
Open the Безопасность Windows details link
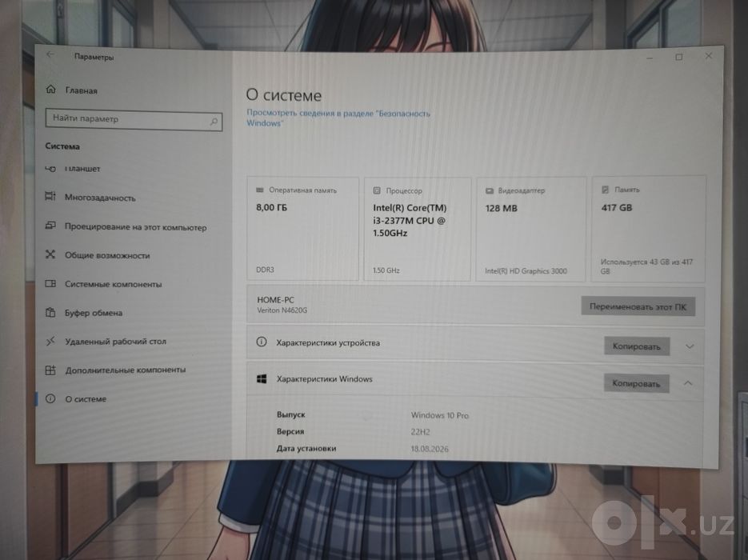(x=338, y=118)
